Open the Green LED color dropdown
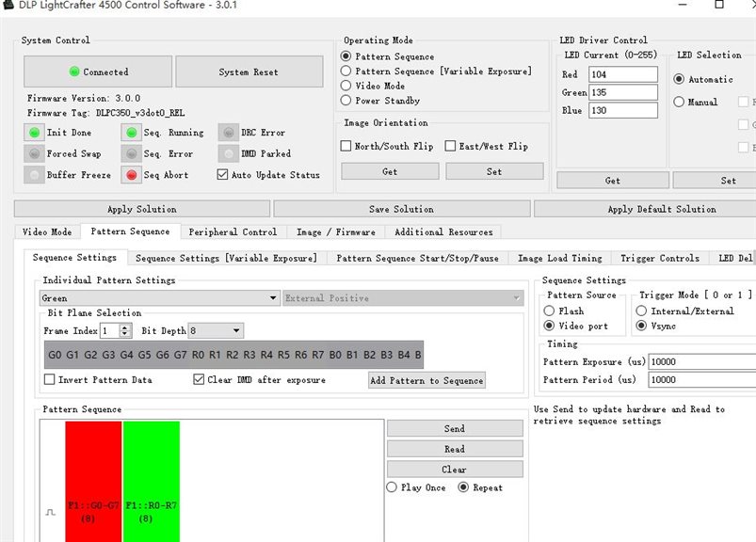 (160, 298)
